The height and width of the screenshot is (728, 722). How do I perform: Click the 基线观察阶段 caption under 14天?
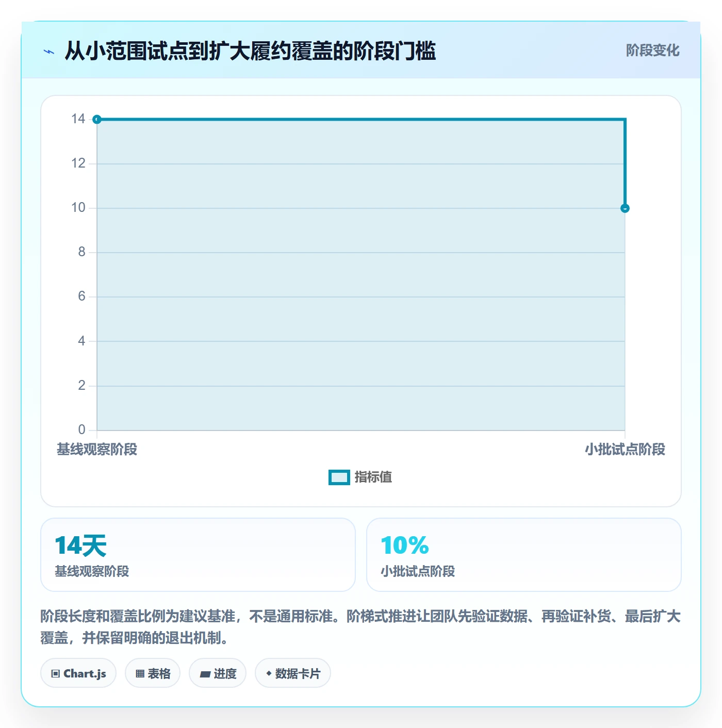pyautogui.click(x=92, y=571)
